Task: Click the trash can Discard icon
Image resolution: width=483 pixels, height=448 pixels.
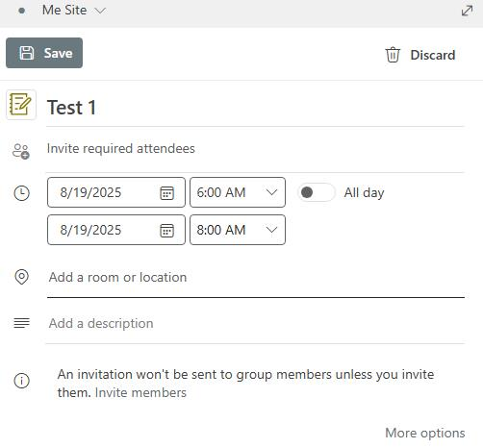Action: click(x=393, y=55)
